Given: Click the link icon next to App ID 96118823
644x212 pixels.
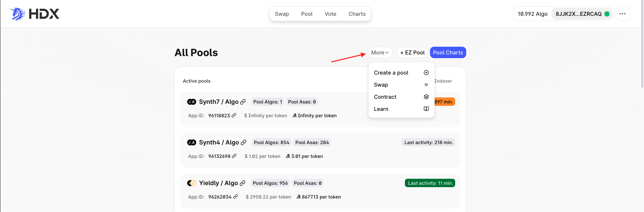Looking at the screenshot, I should point(234,115).
